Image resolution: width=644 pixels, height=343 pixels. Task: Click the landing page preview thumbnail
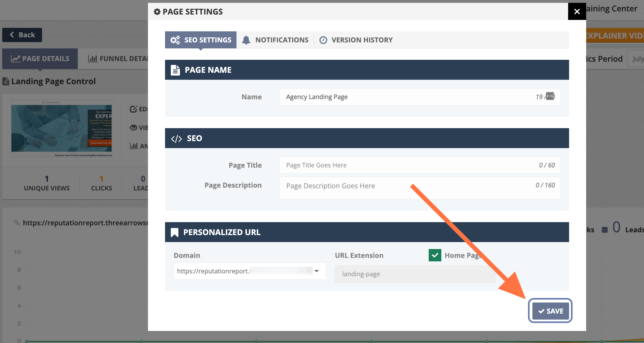pyautogui.click(x=61, y=128)
